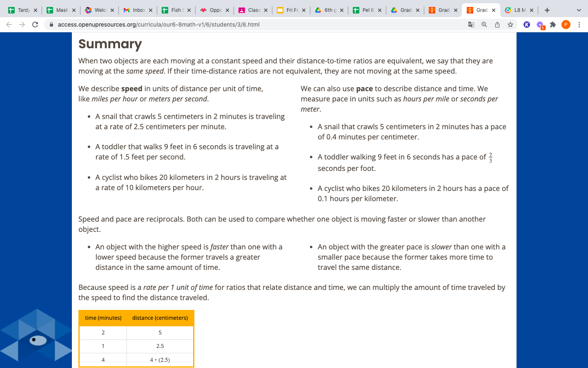Screen dimensions: 588x368
Task: Expand the tab search chevron
Action: point(579,10)
